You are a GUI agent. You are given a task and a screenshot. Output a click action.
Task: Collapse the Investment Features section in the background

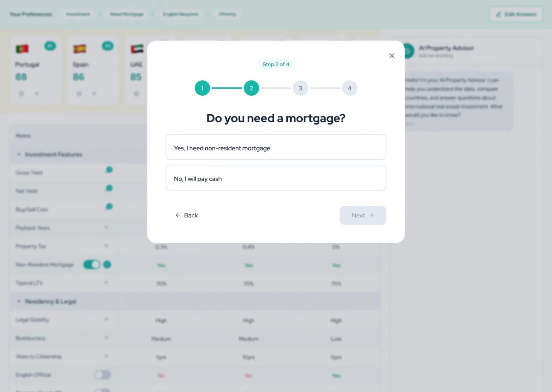click(x=19, y=154)
